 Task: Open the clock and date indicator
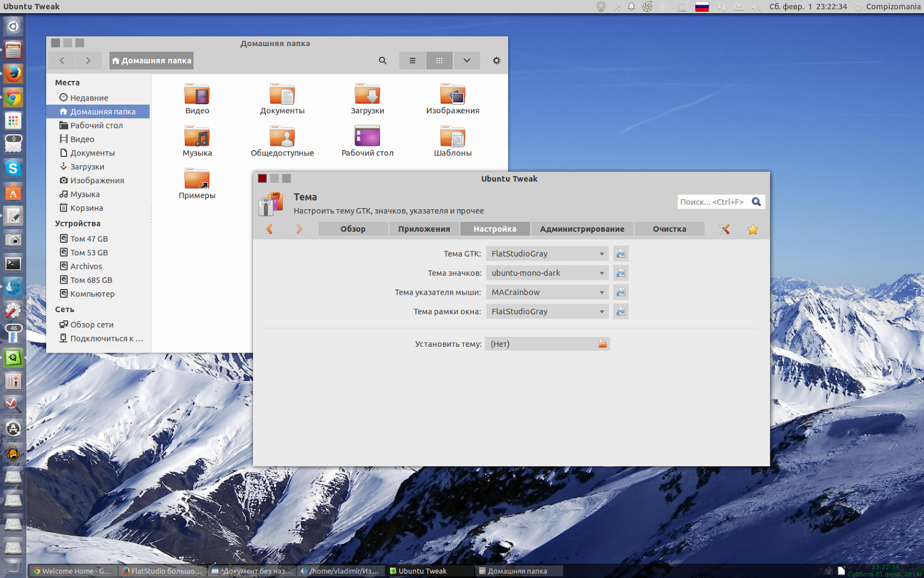click(x=808, y=7)
